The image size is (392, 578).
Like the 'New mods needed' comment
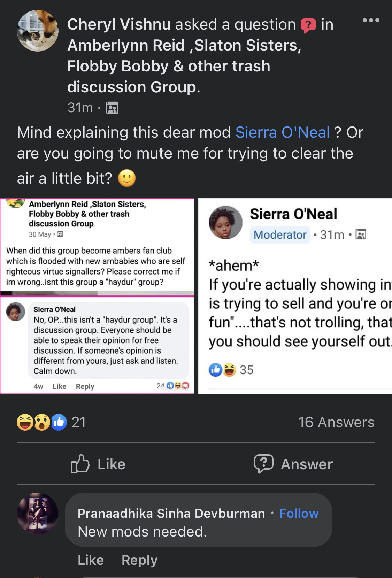[x=91, y=560]
